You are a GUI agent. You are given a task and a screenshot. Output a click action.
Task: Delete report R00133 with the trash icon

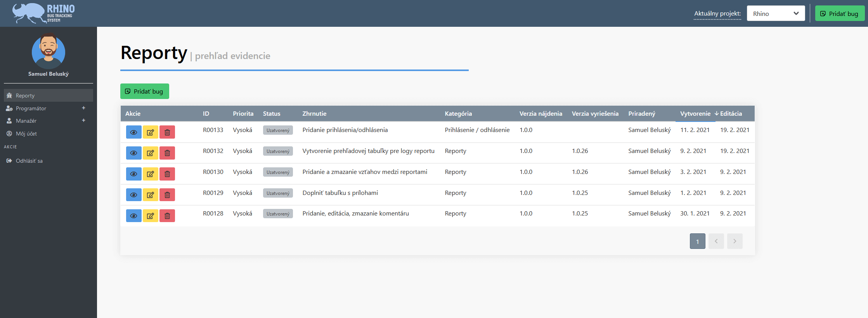[x=167, y=132]
